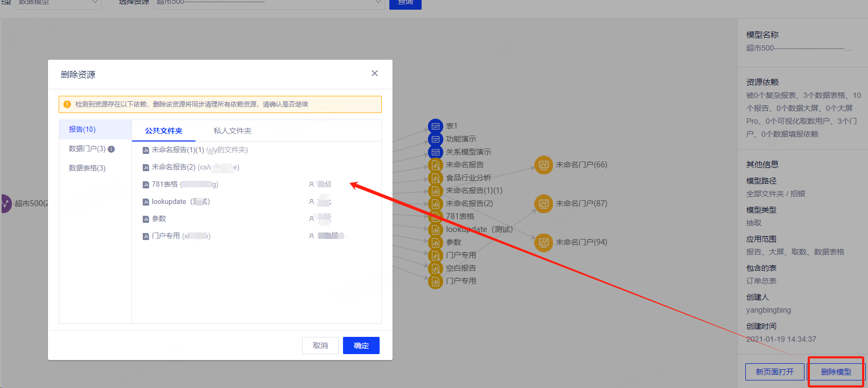The image size is (868, 388).
Task: Click the 关系模型演示 table node icon
Action: (435, 152)
